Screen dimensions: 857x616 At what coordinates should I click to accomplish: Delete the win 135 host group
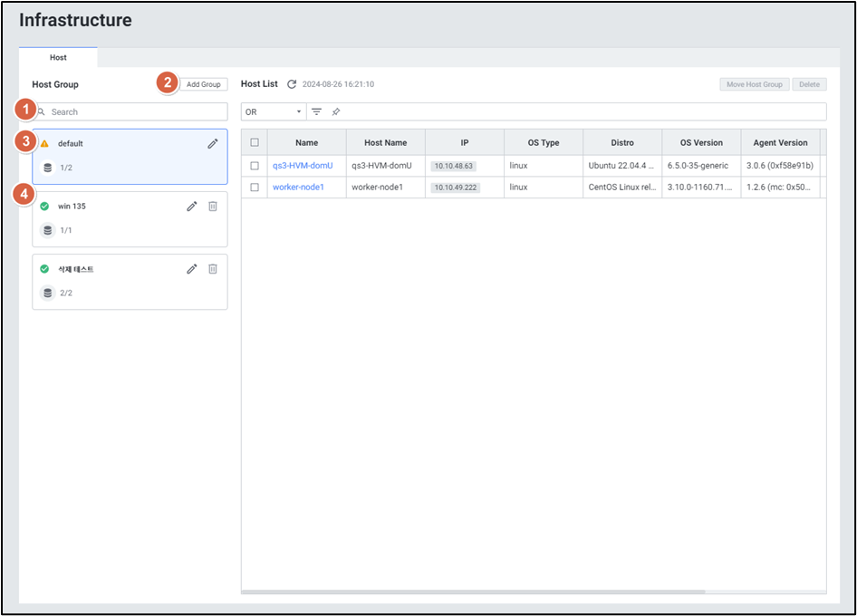(x=213, y=207)
